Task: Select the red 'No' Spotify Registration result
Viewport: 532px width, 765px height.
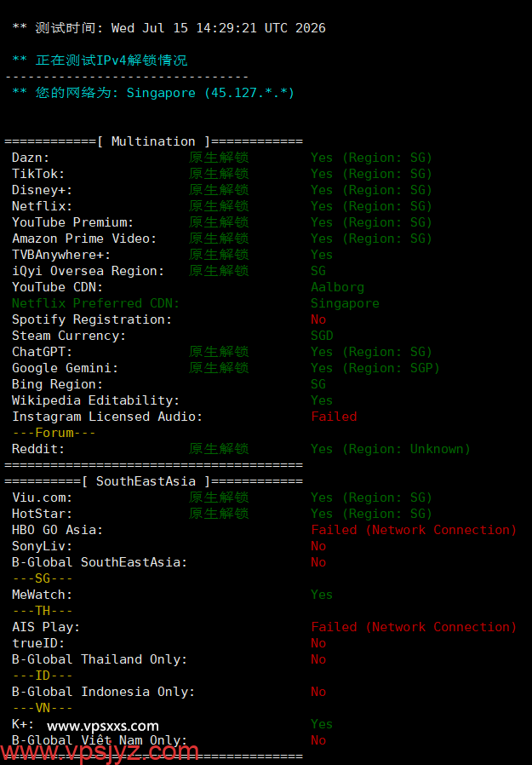Action: (x=318, y=319)
